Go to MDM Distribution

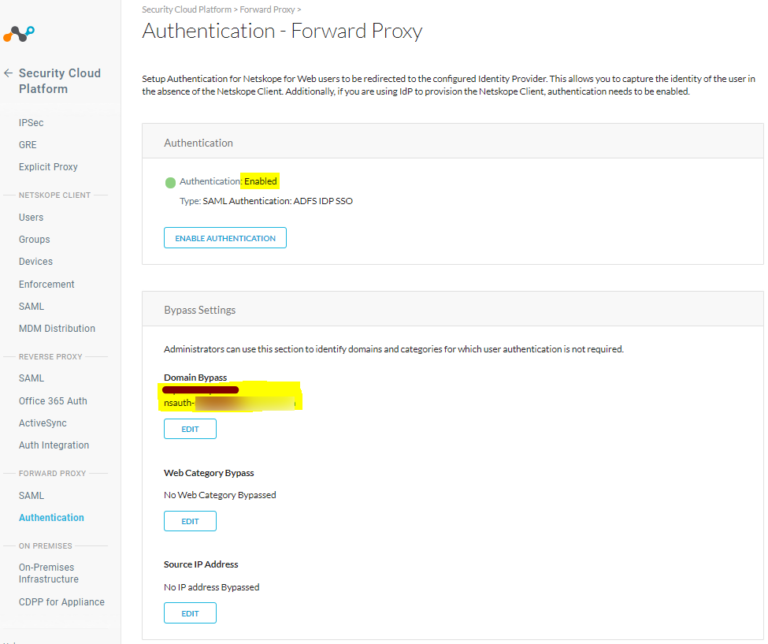pyautogui.click(x=57, y=328)
